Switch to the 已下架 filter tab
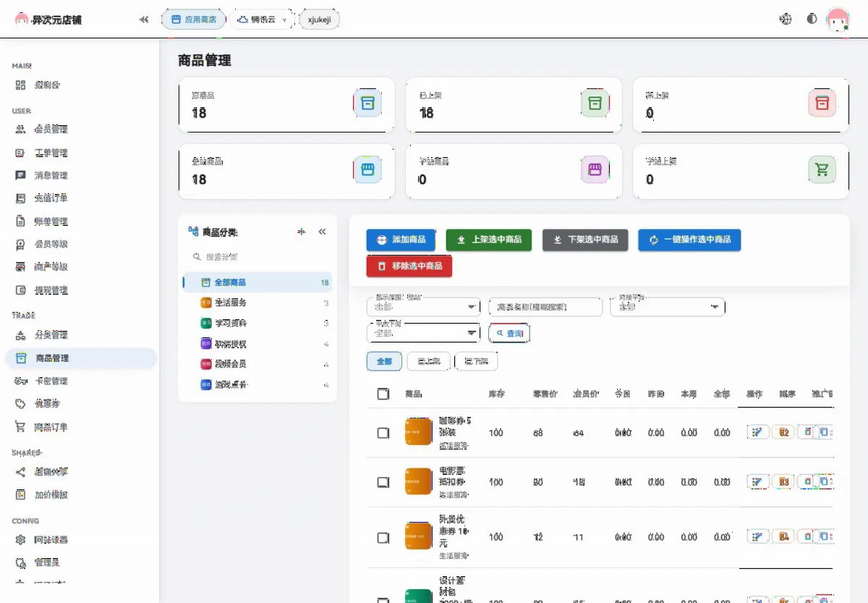The image size is (868, 603). pos(477,361)
